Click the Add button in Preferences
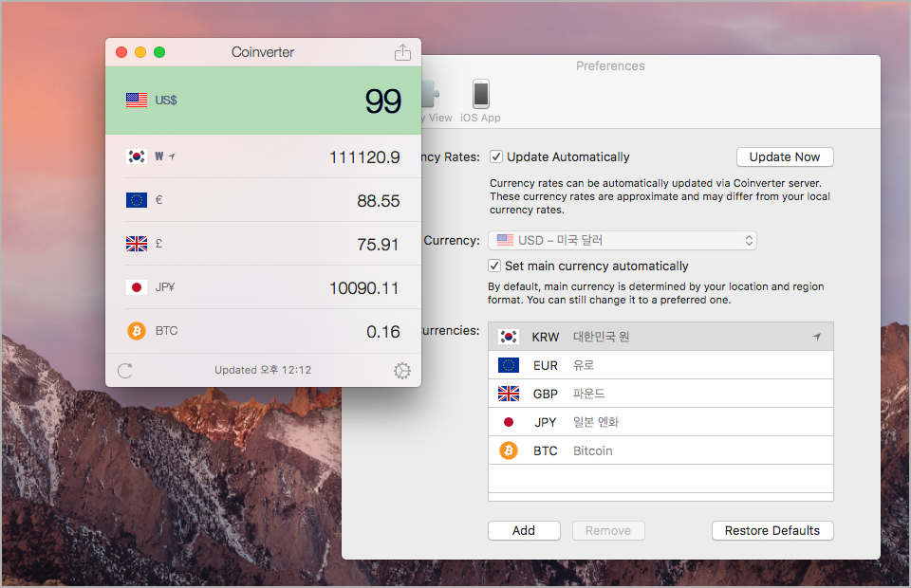 (524, 530)
